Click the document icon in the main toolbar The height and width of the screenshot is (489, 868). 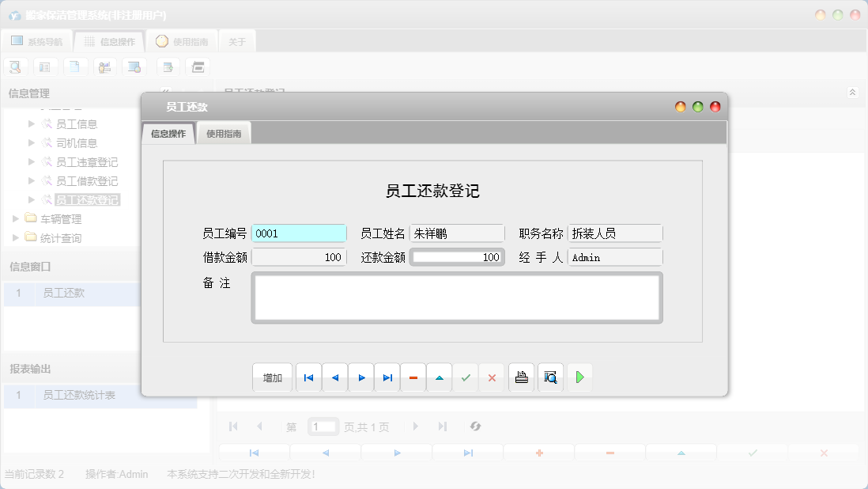click(75, 66)
